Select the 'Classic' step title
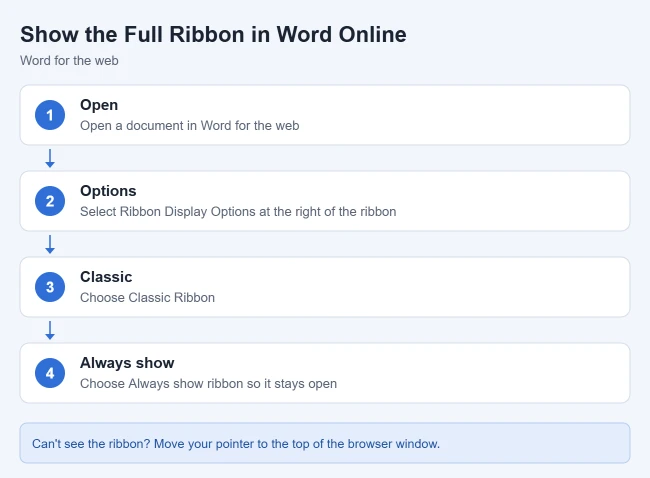The height and width of the screenshot is (478, 650). click(x=106, y=277)
